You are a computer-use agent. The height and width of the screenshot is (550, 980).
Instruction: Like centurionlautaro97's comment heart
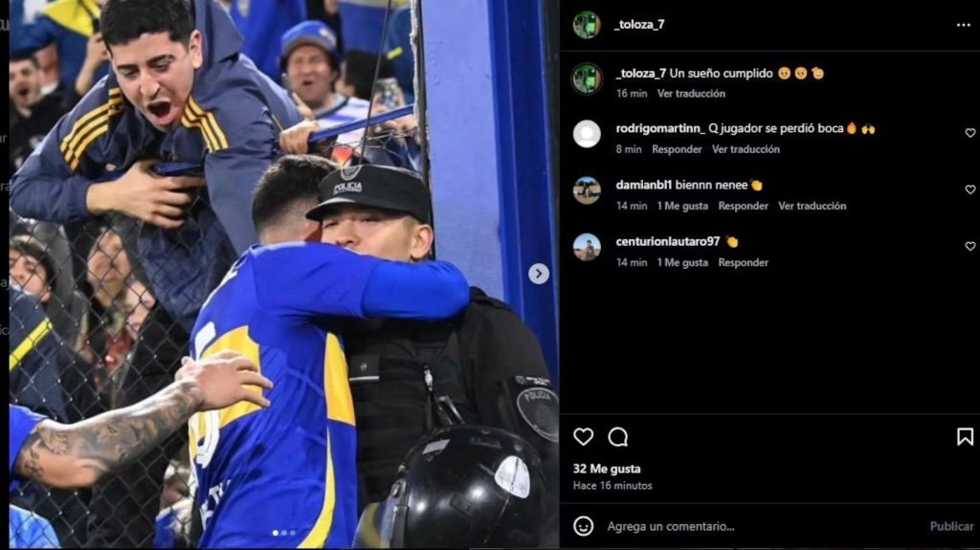pos(970,246)
